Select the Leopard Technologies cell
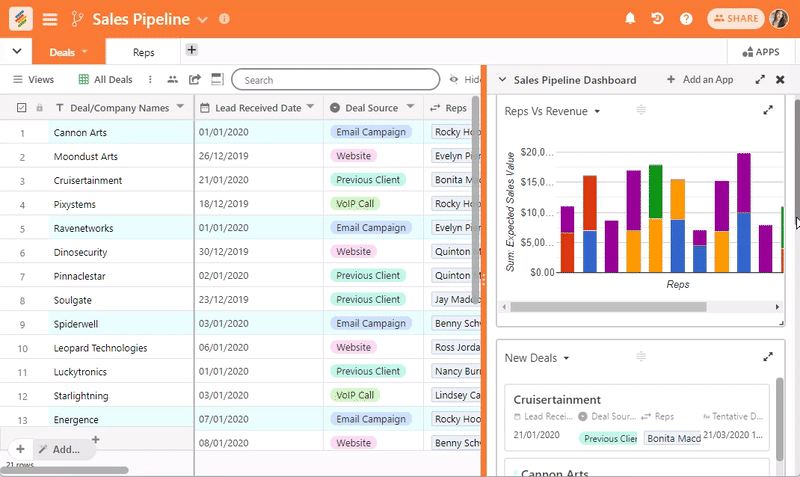The image size is (800, 477). tap(121, 348)
